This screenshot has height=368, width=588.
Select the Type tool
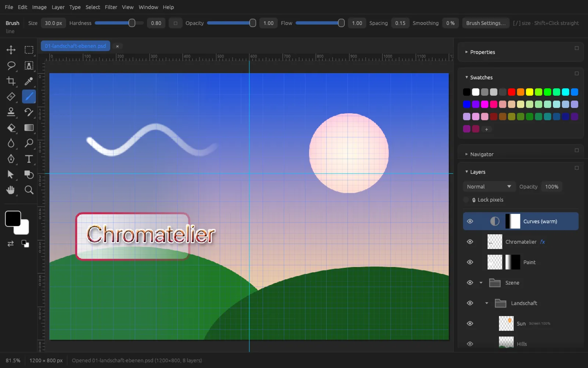click(x=29, y=159)
